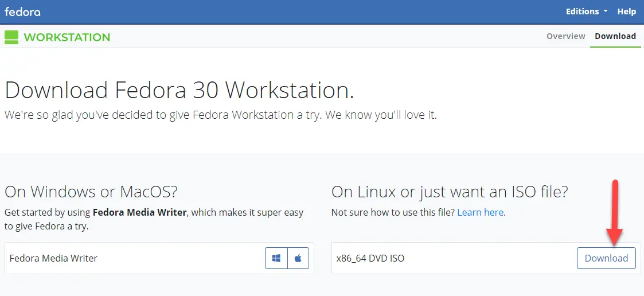Click 'On Linux or just want an ISO file?' heading
This screenshot has width=644, height=296.
450,192
